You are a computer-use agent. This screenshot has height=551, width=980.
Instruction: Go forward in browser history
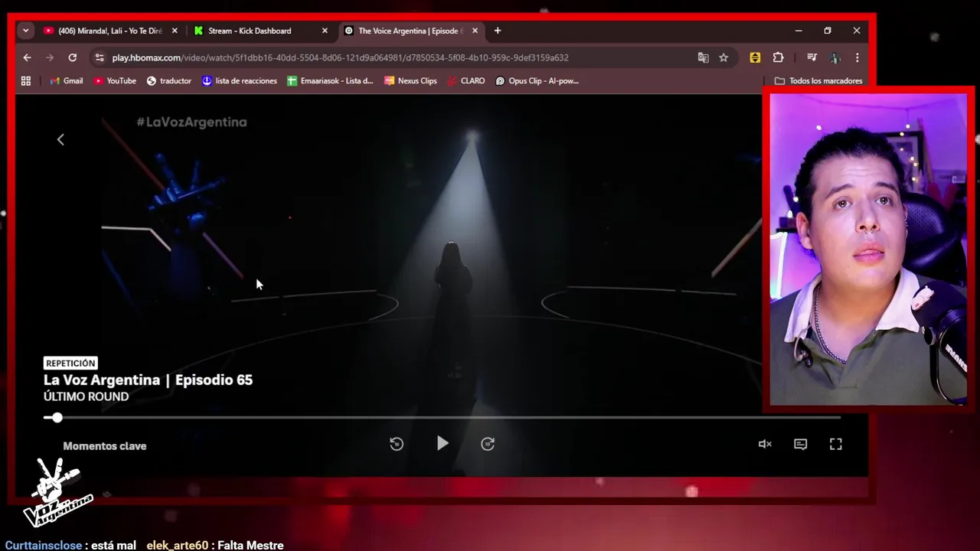[50, 57]
